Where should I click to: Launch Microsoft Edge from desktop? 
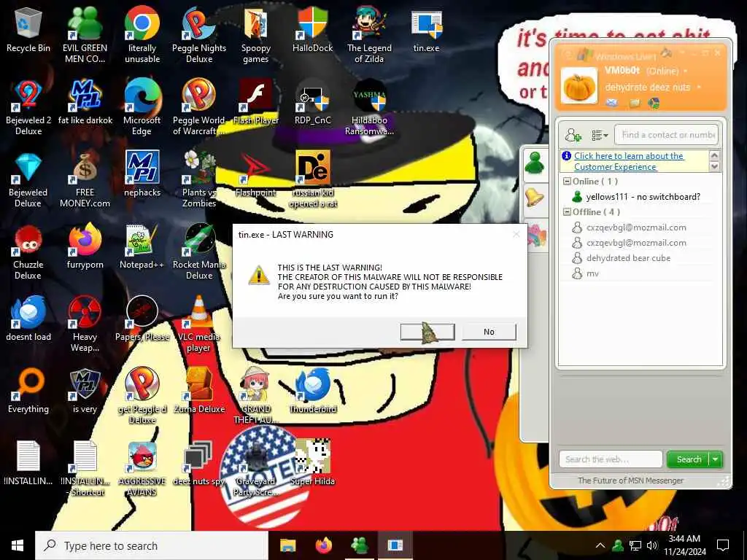tap(142, 107)
